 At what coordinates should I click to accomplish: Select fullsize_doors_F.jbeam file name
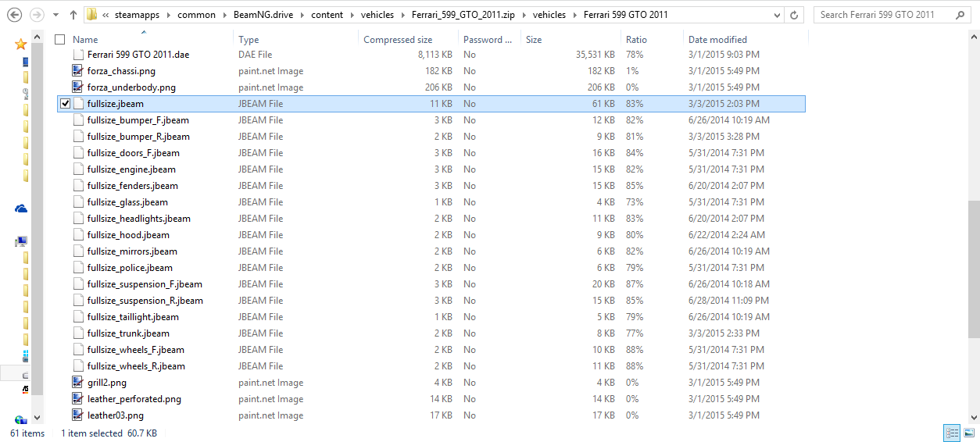click(134, 153)
